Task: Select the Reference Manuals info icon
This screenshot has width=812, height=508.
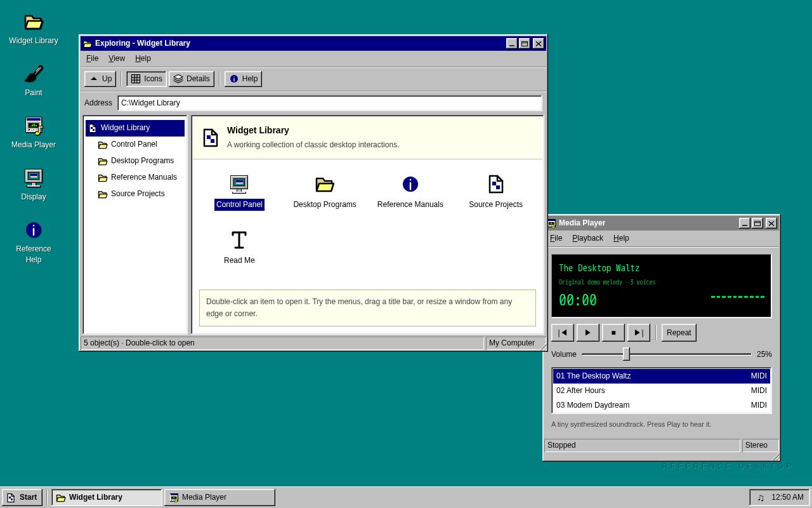Action: pos(410,192)
